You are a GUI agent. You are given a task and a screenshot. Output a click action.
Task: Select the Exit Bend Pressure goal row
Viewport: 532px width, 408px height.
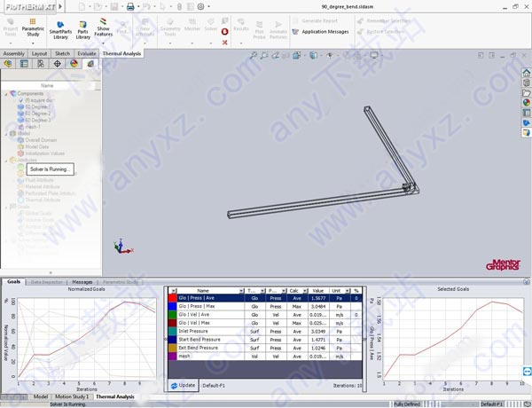pyautogui.click(x=265, y=348)
